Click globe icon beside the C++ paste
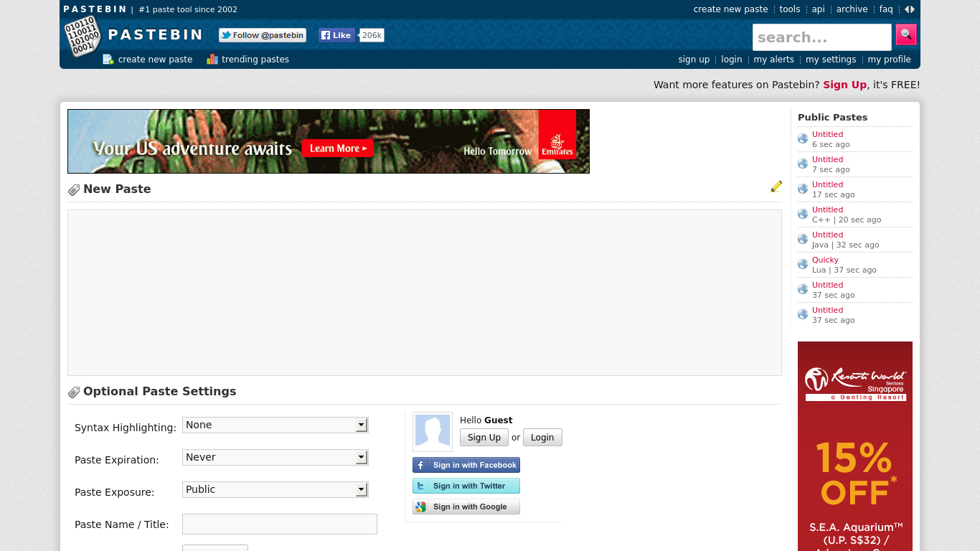This screenshot has height=551, width=980. tap(803, 214)
